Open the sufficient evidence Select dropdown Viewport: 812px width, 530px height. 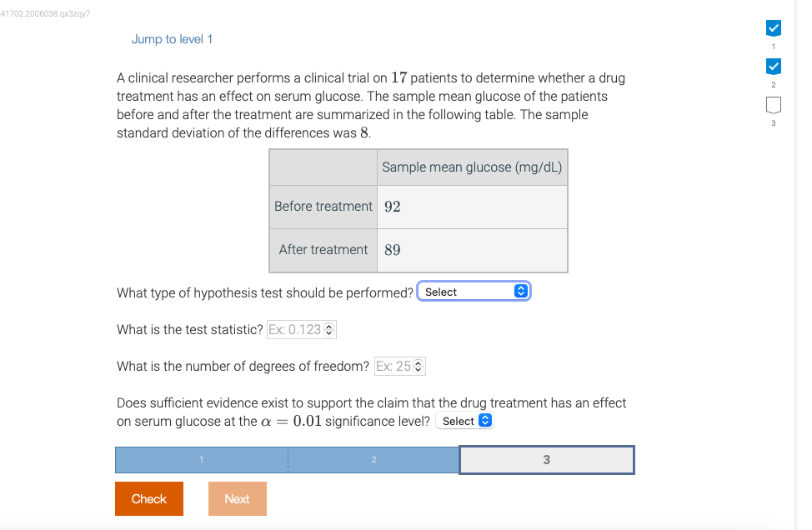pos(459,420)
